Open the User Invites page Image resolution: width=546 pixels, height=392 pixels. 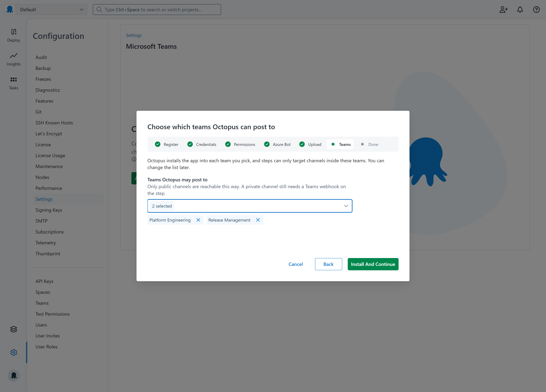coord(48,336)
